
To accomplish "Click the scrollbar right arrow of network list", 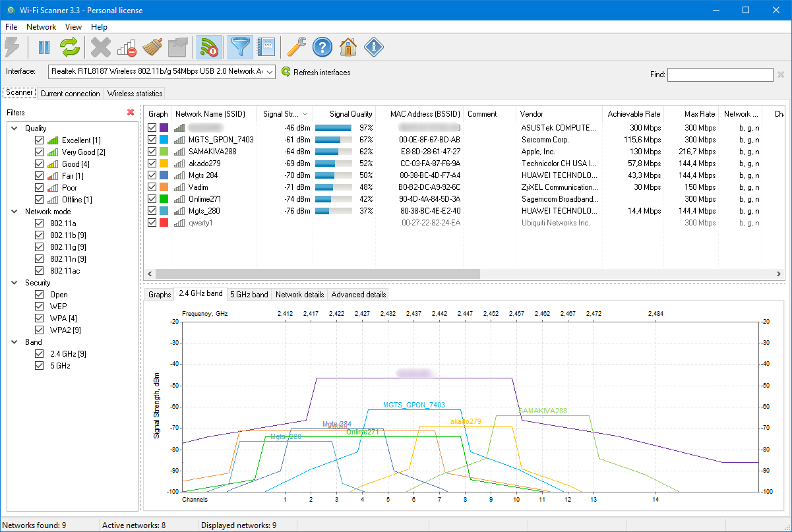I will tap(780, 274).
